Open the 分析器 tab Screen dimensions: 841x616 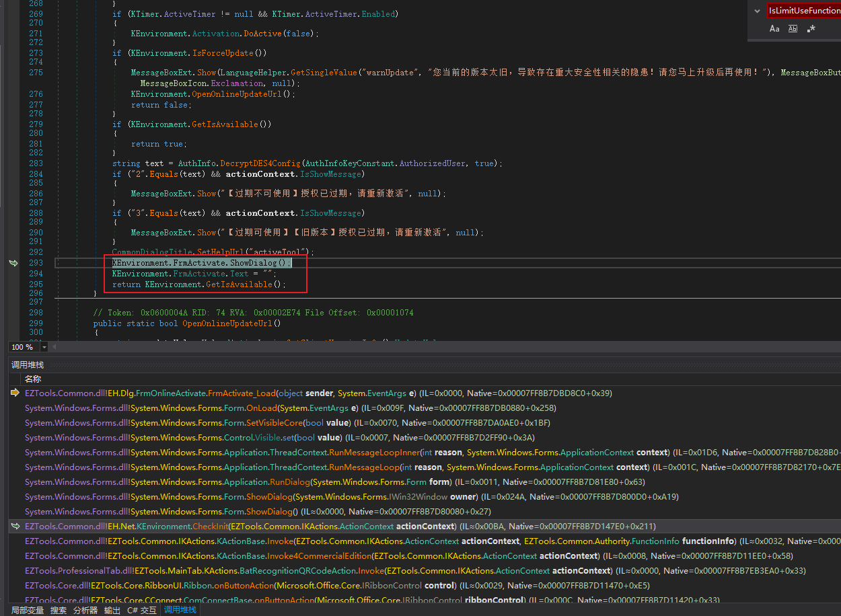(85, 610)
